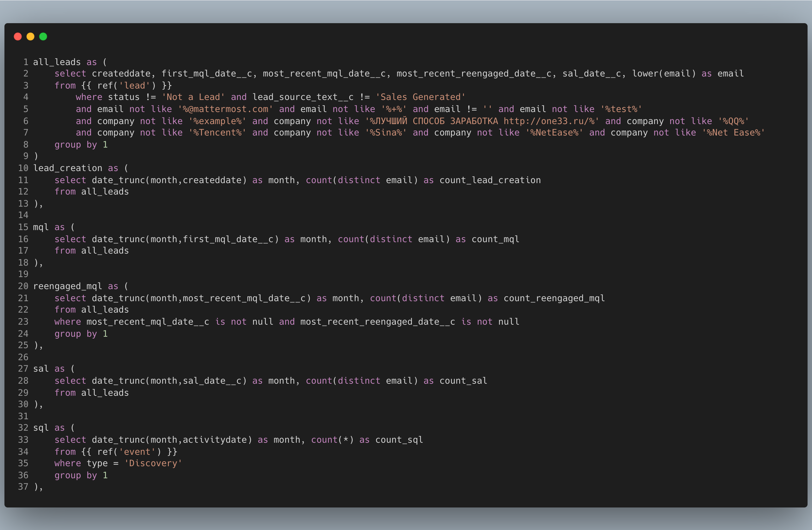
Task: Click line number 1 in gutter
Action: pos(26,62)
